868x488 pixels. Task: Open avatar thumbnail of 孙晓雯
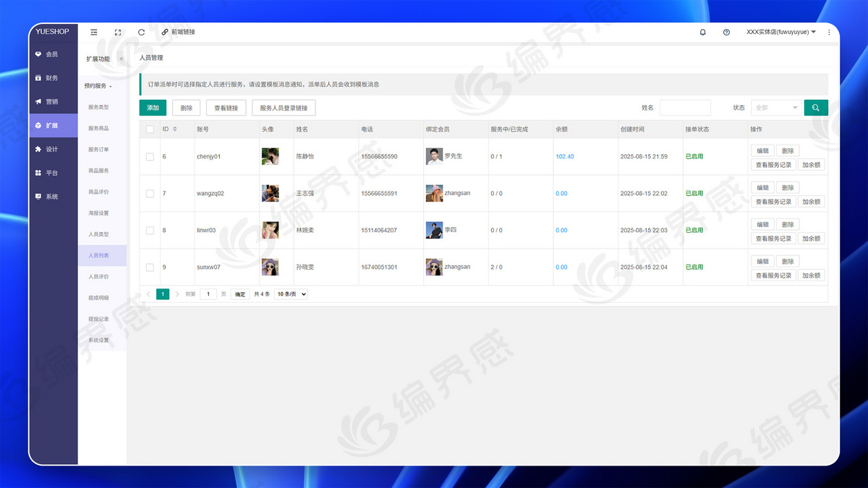pos(270,267)
